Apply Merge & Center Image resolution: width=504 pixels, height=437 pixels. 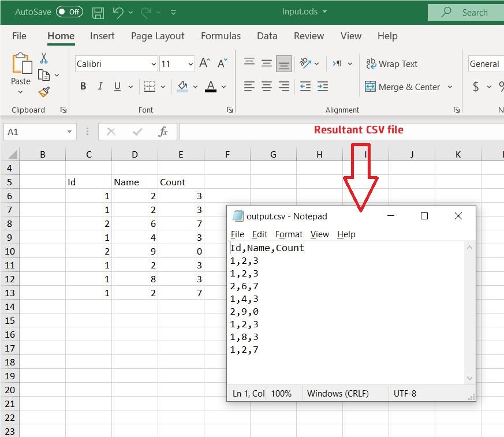[x=404, y=86]
